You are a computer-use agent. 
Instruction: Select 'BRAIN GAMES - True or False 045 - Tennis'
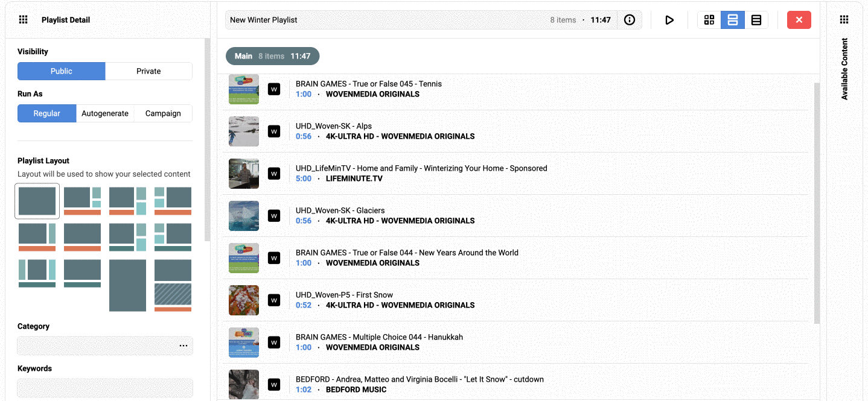369,84
